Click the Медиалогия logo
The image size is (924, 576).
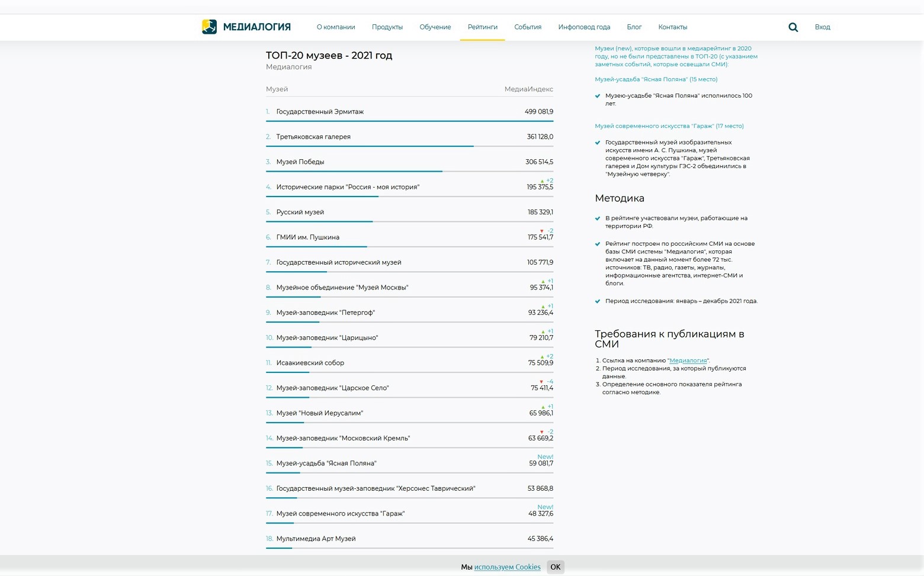pyautogui.click(x=246, y=27)
